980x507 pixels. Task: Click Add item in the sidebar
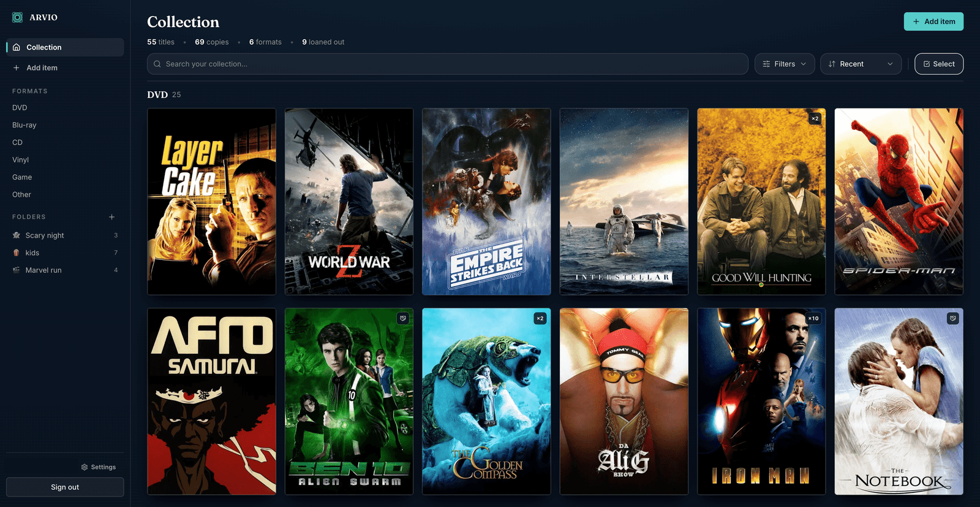65,68
